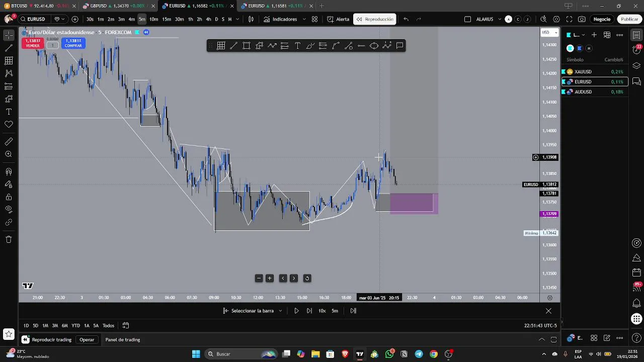Image resolution: width=644 pixels, height=362 pixels.
Task: Switch to the 1h timeframe
Action: coord(191,19)
